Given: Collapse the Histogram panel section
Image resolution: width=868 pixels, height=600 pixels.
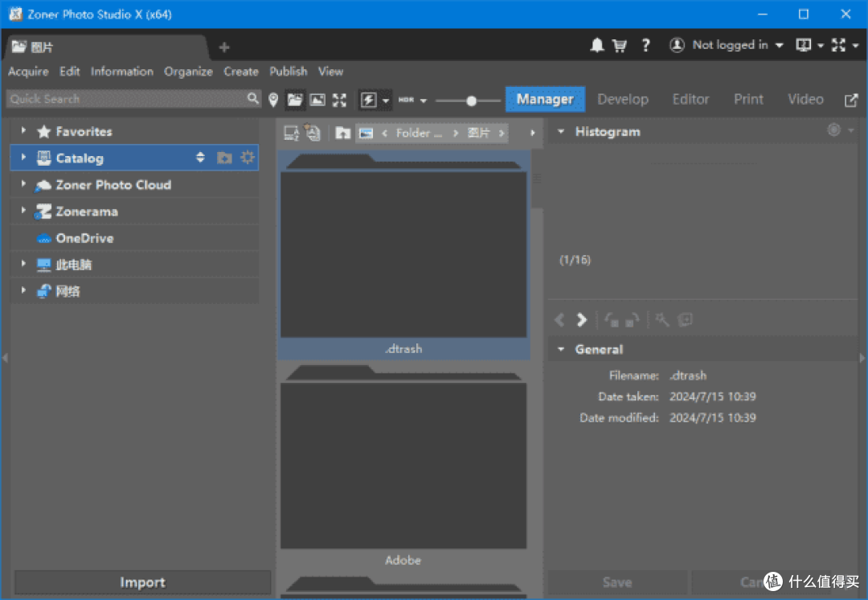Looking at the screenshot, I should point(561,132).
